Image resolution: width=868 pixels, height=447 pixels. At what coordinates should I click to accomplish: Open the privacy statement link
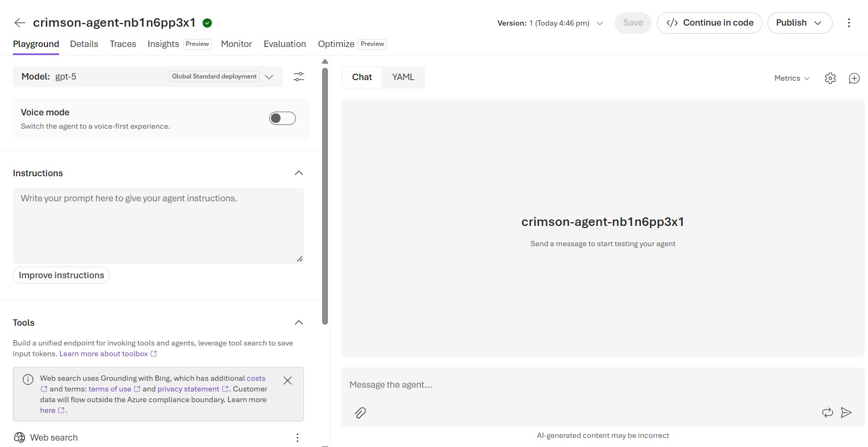click(193, 389)
